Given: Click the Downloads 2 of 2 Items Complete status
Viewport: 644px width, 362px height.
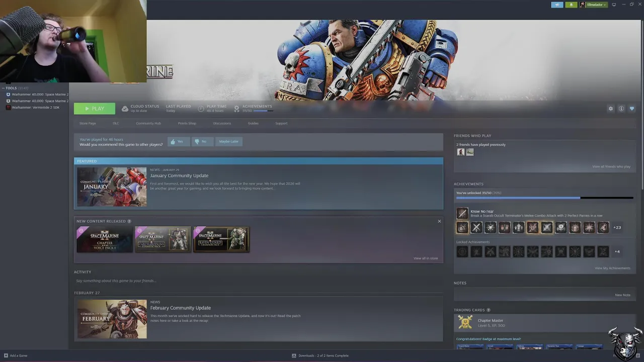Looking at the screenshot, I should tap(324, 355).
